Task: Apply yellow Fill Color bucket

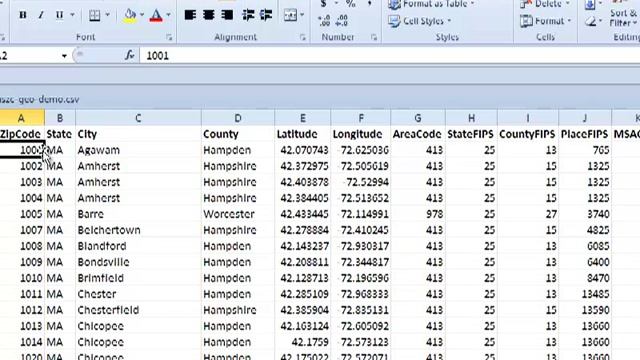Action: click(130, 16)
